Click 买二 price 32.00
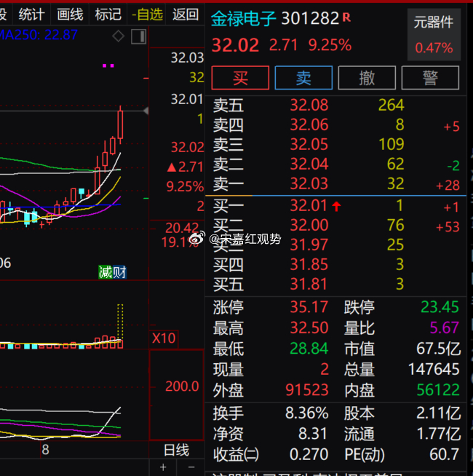473x476 pixels. click(x=309, y=225)
